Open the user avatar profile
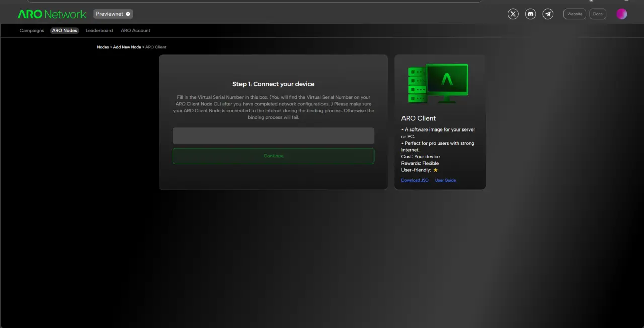Image resolution: width=644 pixels, height=328 pixels. coord(622,14)
